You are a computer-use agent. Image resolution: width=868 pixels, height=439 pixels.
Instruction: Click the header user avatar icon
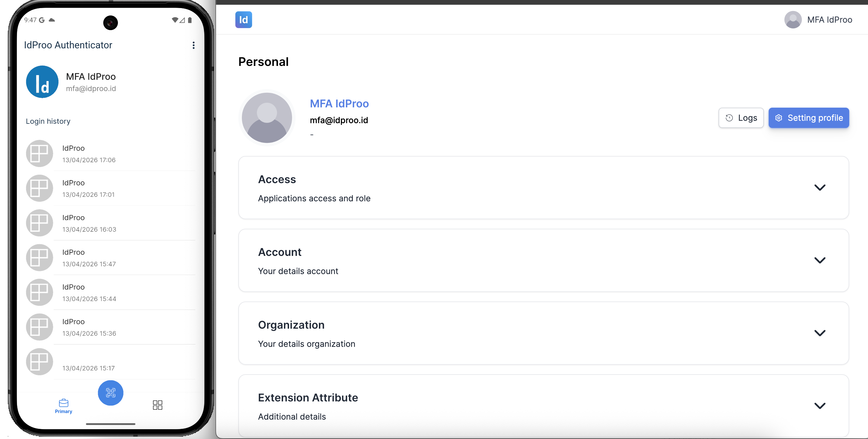(793, 20)
